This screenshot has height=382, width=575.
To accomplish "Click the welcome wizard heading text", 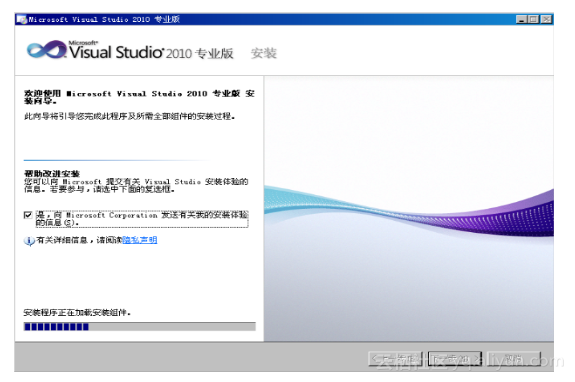I will tap(139, 97).
